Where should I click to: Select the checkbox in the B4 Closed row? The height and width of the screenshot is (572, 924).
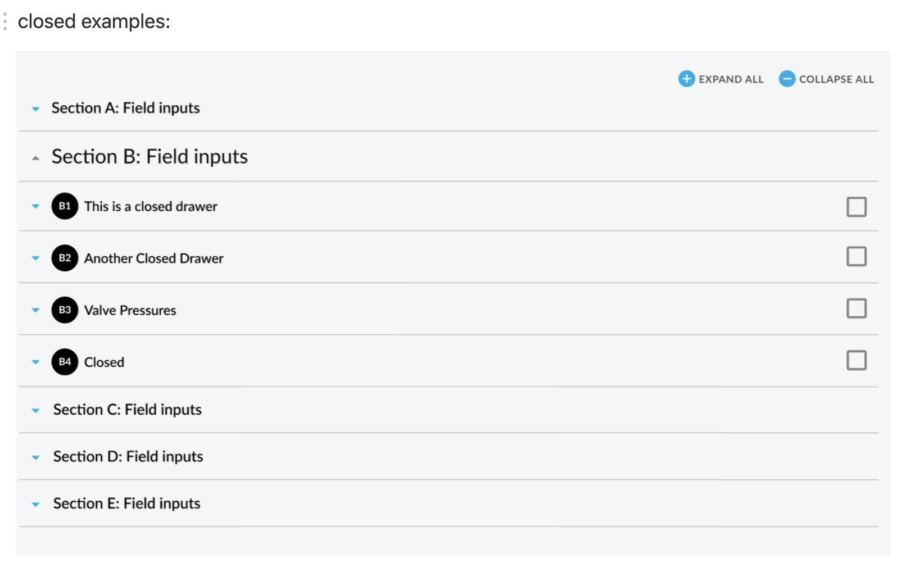(856, 360)
